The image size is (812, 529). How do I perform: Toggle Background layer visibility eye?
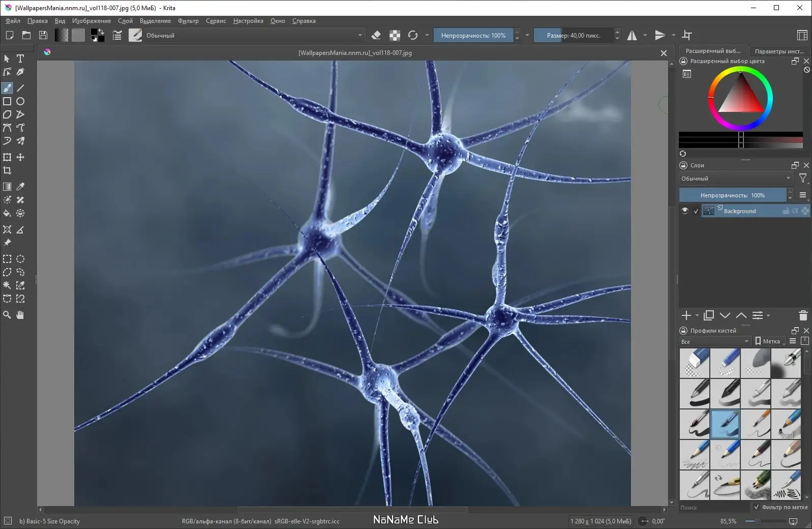pyautogui.click(x=685, y=211)
